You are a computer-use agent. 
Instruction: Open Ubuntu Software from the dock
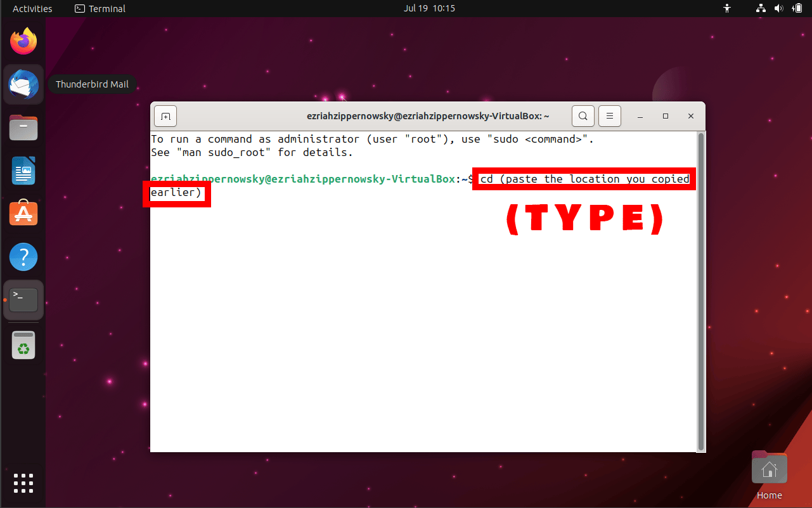click(x=23, y=213)
